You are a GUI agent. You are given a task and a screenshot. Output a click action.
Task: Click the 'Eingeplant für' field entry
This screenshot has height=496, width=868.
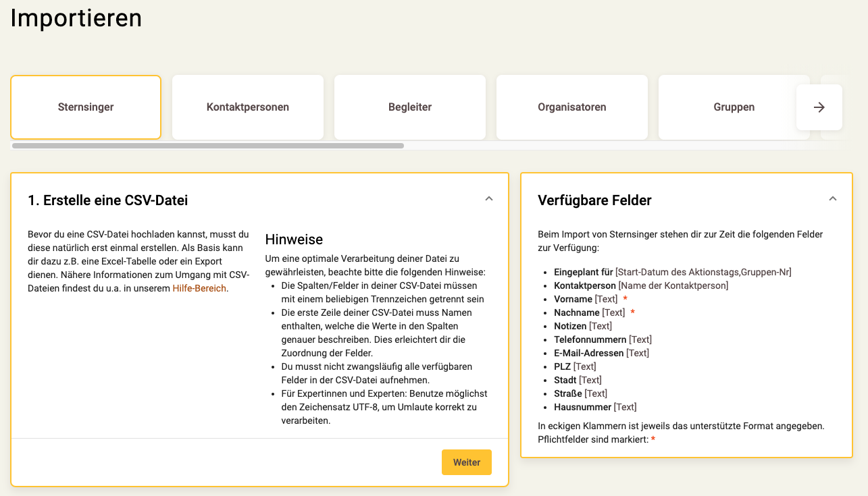click(x=673, y=272)
